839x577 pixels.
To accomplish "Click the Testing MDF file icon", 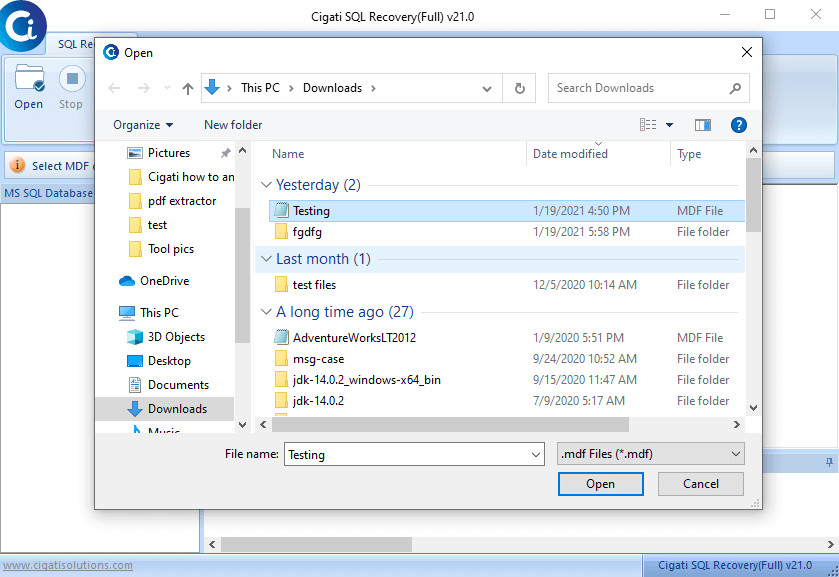I will 281,210.
